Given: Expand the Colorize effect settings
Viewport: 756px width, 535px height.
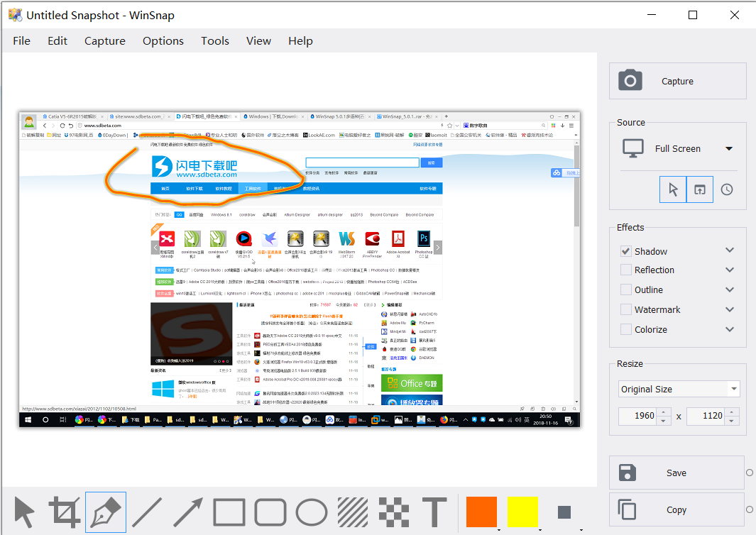Looking at the screenshot, I should coord(730,329).
